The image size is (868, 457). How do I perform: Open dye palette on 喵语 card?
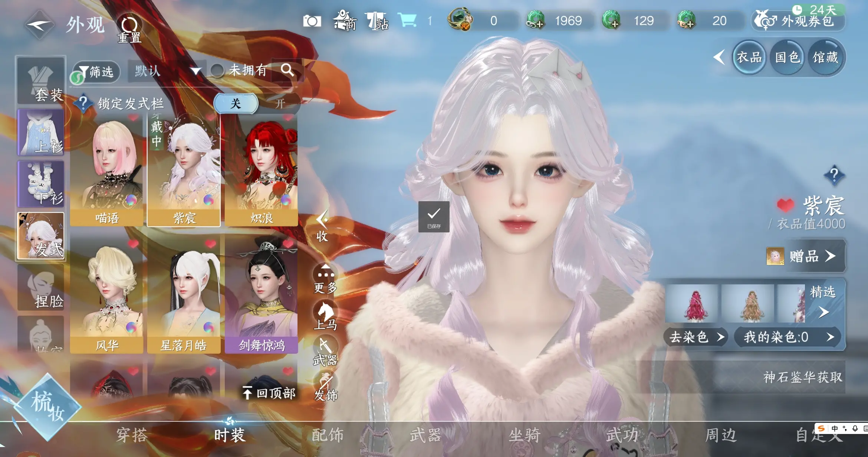click(x=131, y=200)
